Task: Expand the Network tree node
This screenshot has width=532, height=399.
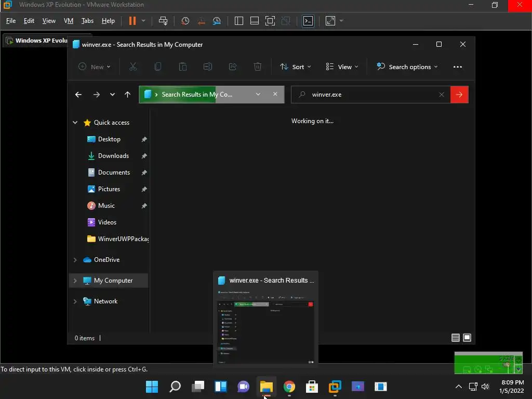Action: click(75, 301)
